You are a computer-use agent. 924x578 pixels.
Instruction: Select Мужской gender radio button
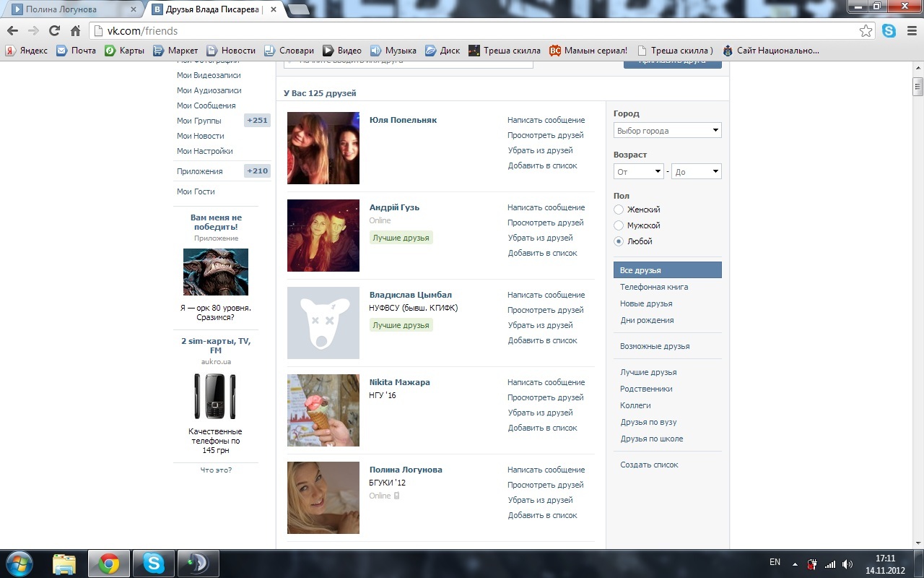(618, 225)
